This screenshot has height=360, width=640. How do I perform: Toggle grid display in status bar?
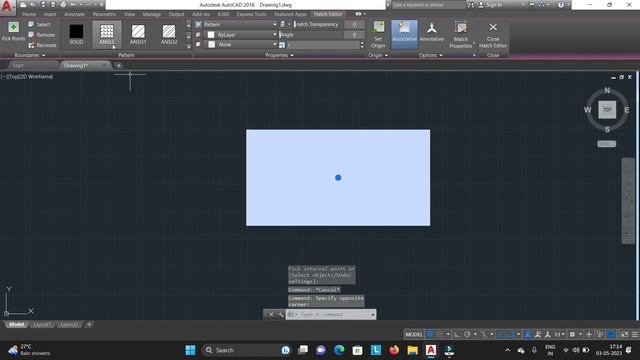coord(430,334)
